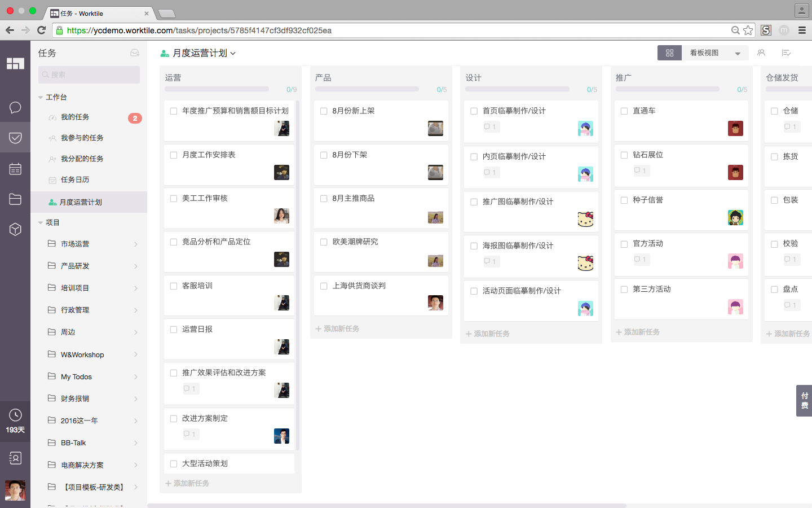
Task: Click the 设计 column progress bar
Action: tap(517, 89)
